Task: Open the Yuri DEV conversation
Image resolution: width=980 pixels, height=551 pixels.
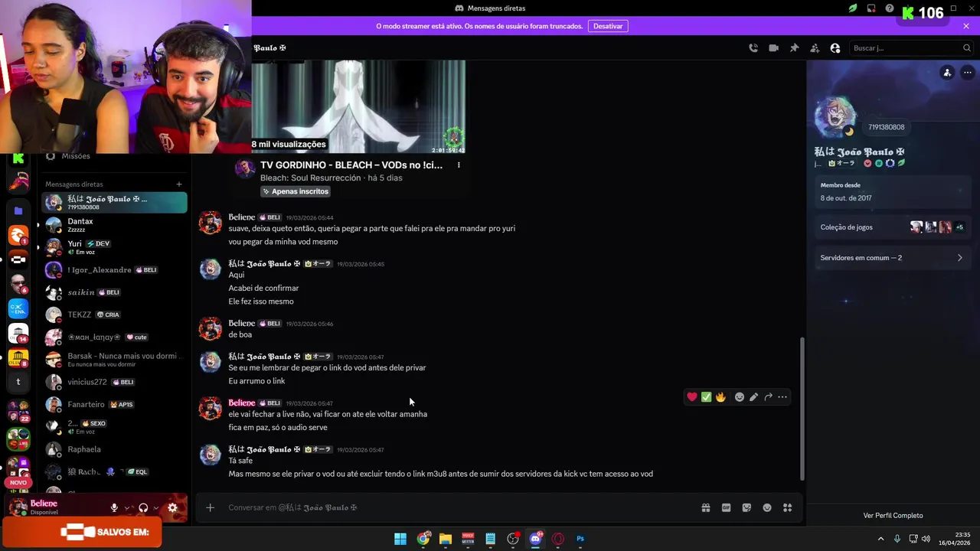Action: [114, 247]
